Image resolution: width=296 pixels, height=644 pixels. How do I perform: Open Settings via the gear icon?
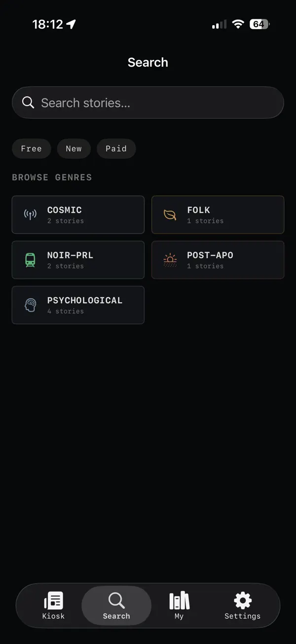pos(243,601)
